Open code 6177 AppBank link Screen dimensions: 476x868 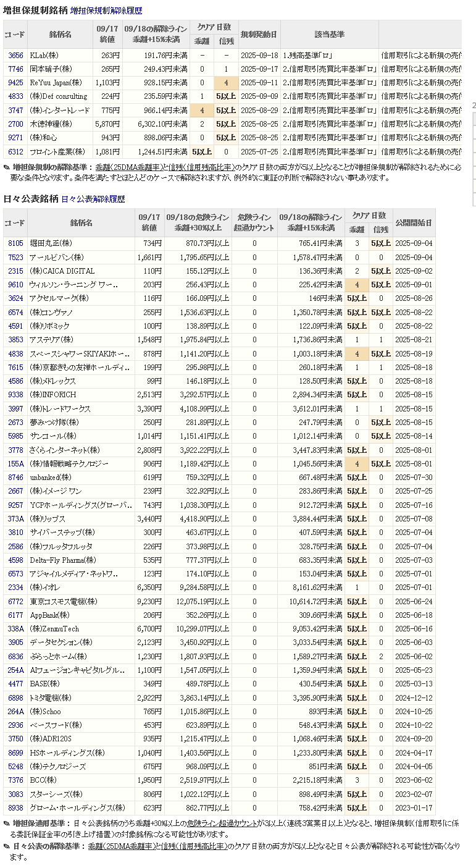click(x=15, y=615)
